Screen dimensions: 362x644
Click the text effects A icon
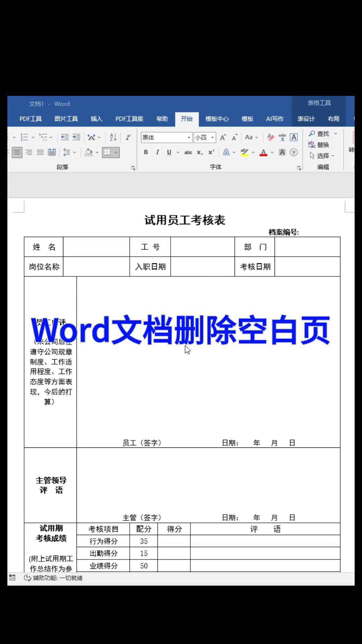pyautogui.click(x=226, y=153)
